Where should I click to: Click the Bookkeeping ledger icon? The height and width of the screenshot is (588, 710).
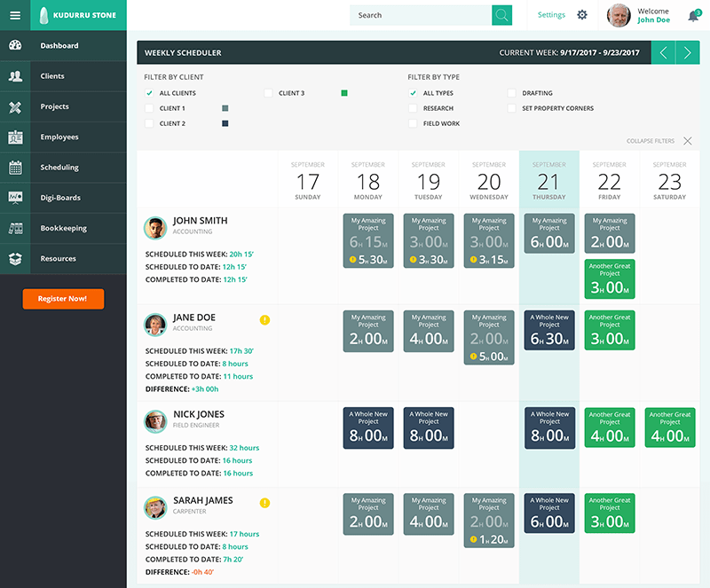[x=15, y=228]
